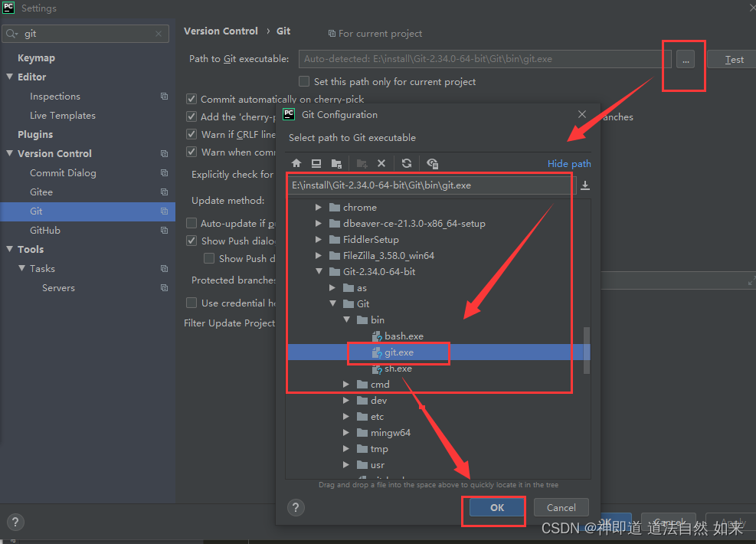Toggle Add the 'cherry-picked' suffix checkbox

click(x=191, y=116)
